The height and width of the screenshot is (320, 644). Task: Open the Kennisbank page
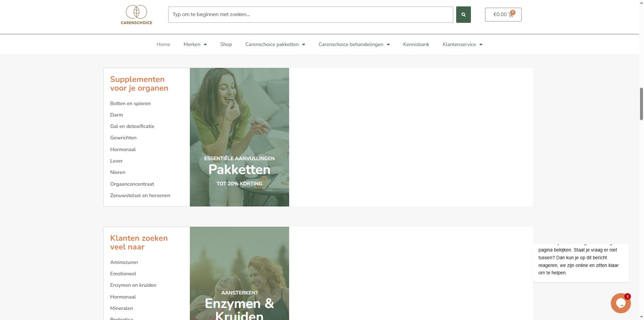point(416,44)
